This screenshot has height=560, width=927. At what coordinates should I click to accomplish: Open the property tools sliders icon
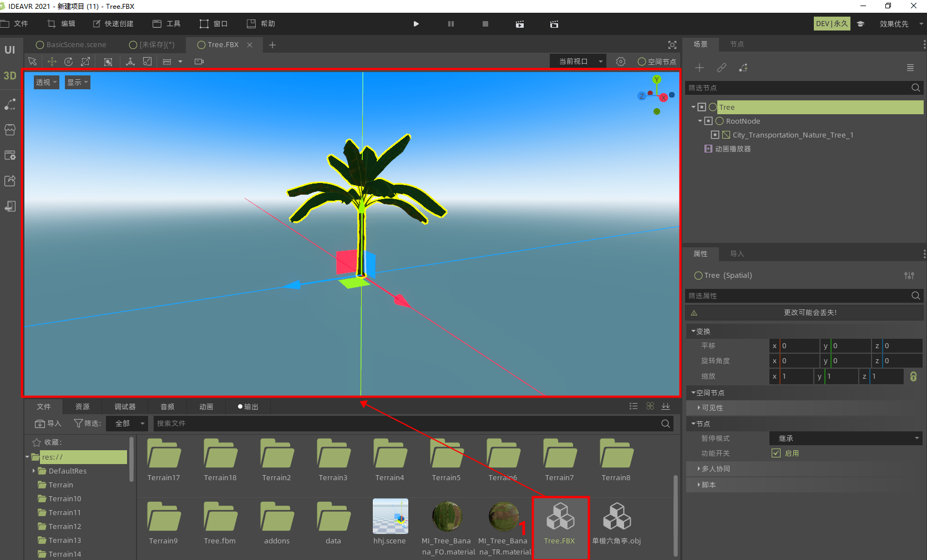point(909,276)
